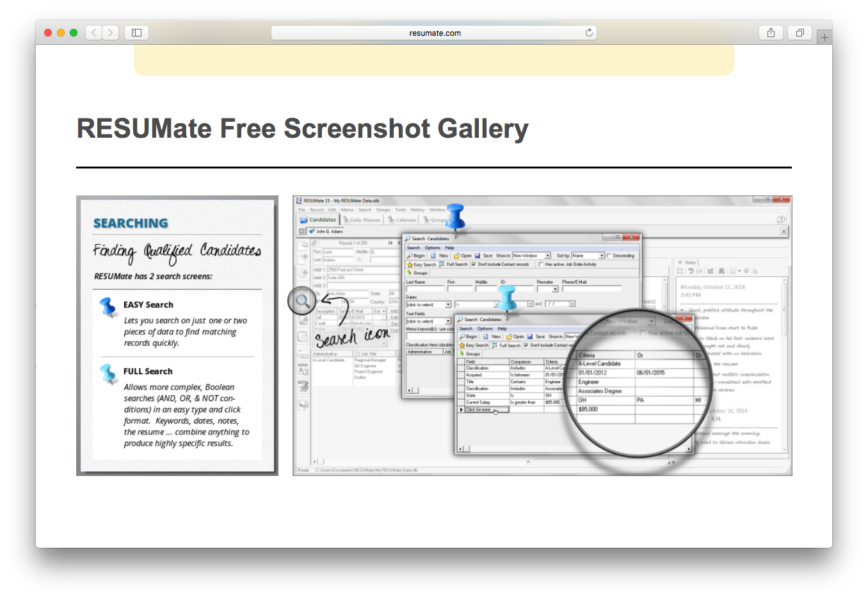Image resolution: width=868 pixels, height=599 pixels.
Task: Click Groups in rear Search Candidates window
Action: (417, 273)
